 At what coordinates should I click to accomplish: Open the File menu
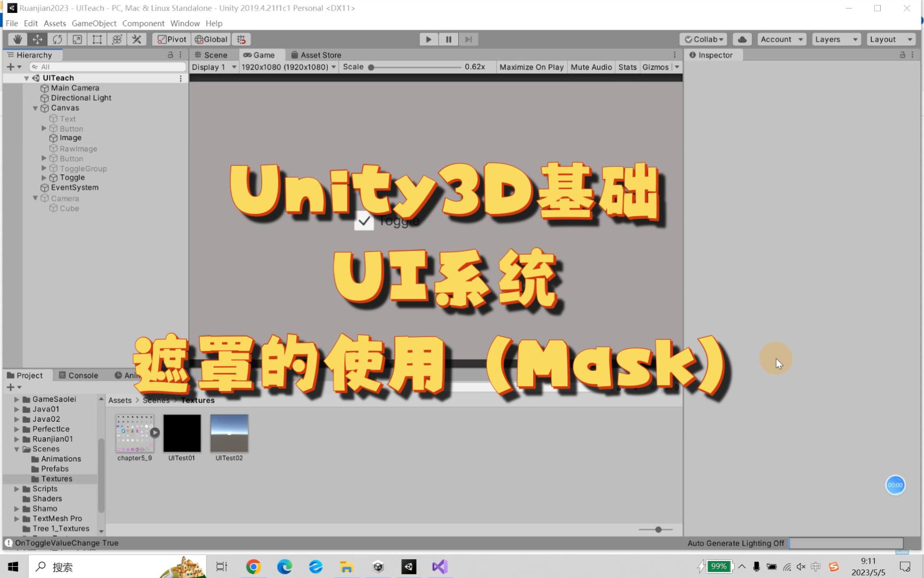click(12, 24)
